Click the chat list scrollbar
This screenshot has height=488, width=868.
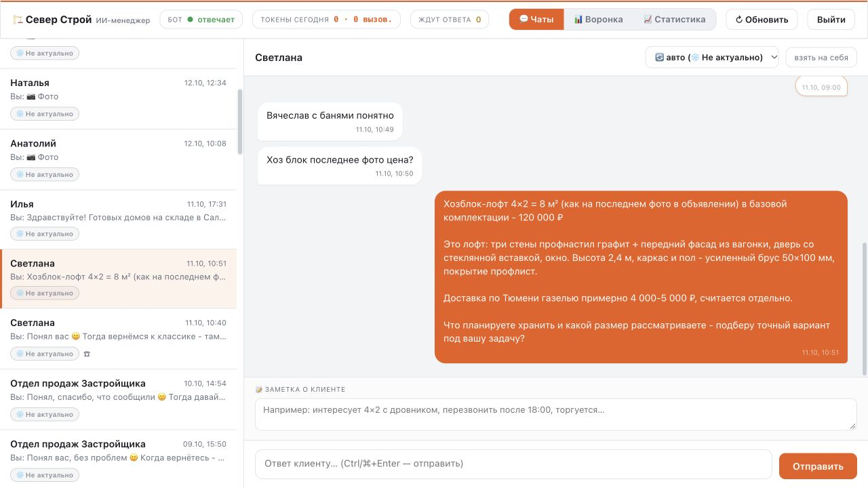tap(239, 122)
